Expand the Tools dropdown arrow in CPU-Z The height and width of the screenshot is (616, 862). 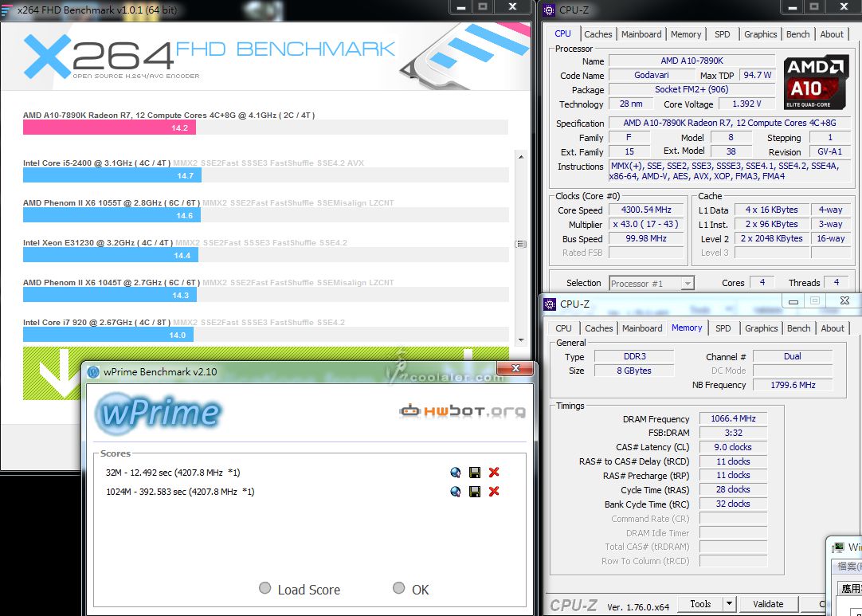coord(729,604)
